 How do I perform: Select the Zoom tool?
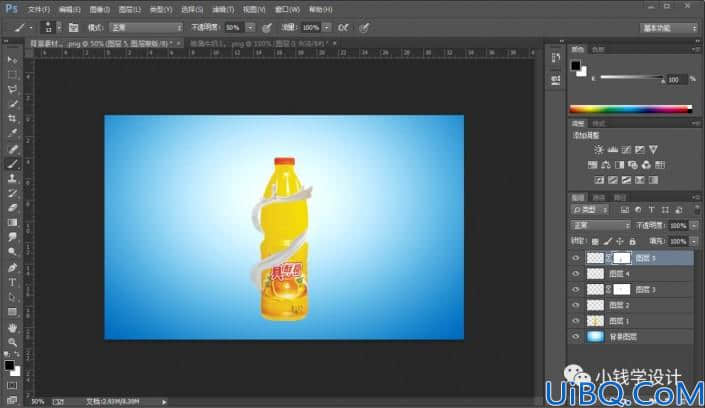(12, 342)
